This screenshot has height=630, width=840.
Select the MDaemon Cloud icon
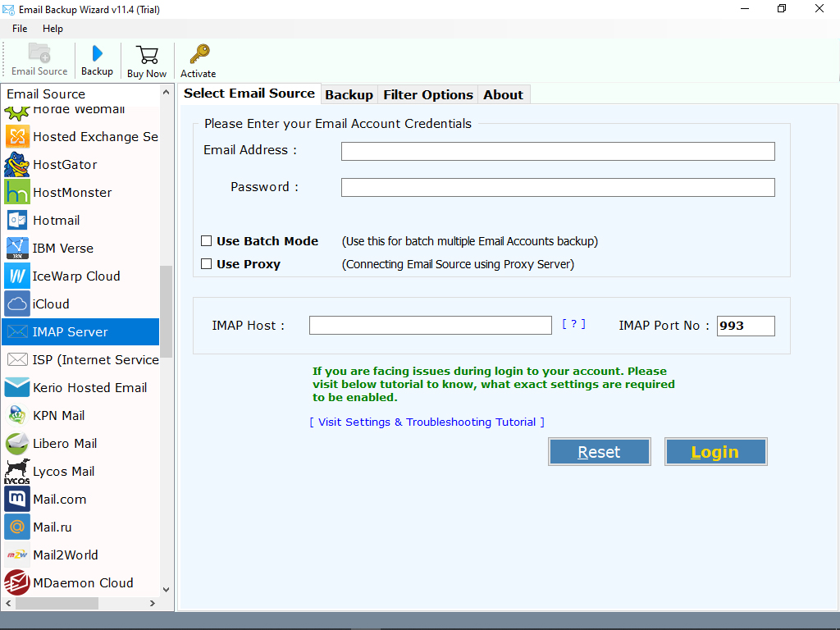pyautogui.click(x=17, y=582)
